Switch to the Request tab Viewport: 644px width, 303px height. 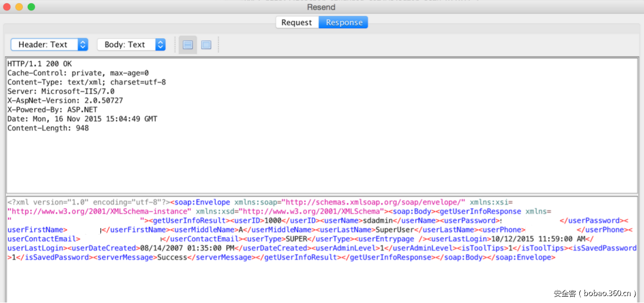(297, 22)
